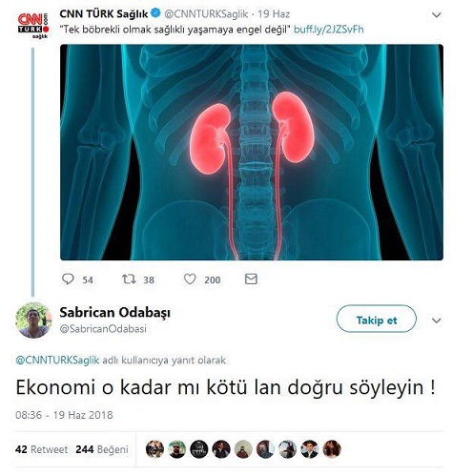Open @CNNTURKSaglik mention in reply line
The height and width of the screenshot is (476, 473).
(x=57, y=361)
